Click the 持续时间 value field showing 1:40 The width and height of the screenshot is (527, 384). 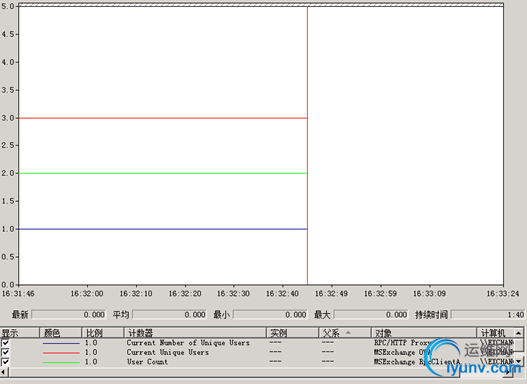click(x=488, y=315)
